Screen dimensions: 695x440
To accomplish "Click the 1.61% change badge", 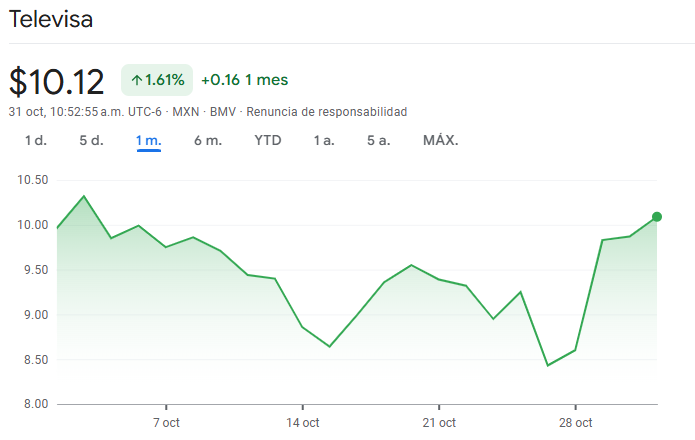I will click(x=157, y=80).
